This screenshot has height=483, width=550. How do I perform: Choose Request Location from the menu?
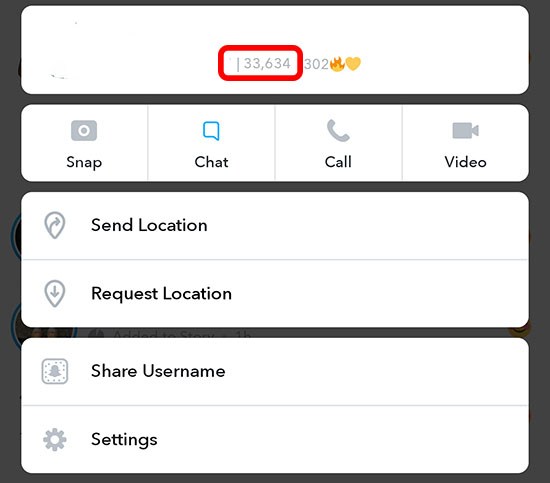pyautogui.click(x=275, y=294)
